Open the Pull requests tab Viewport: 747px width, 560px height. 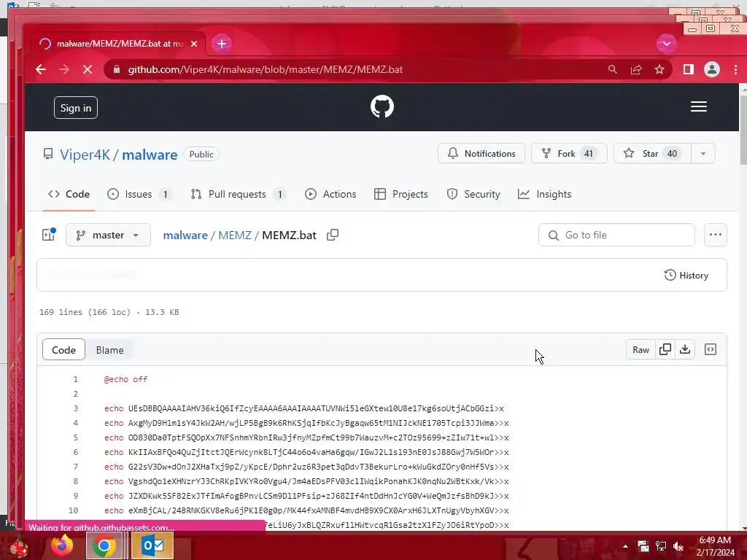point(239,194)
